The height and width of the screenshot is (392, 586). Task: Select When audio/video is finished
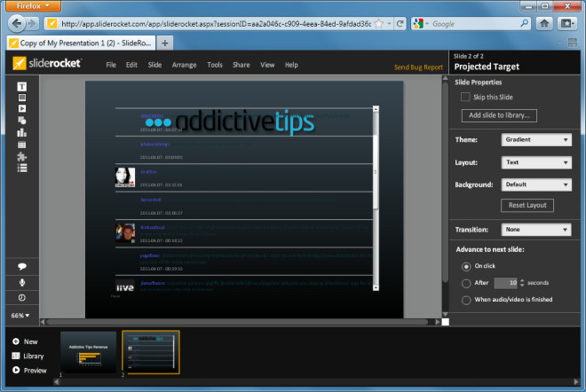click(x=466, y=300)
